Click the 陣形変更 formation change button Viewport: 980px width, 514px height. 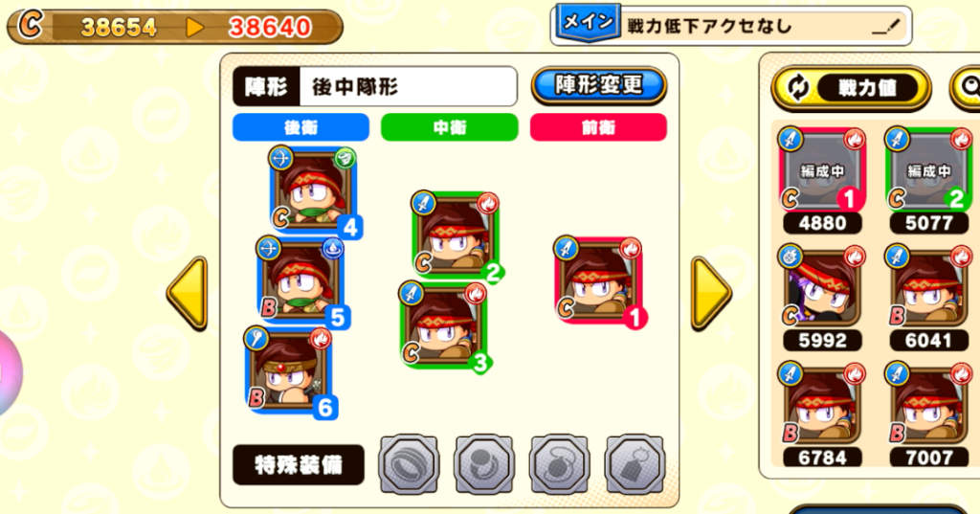coord(599,86)
